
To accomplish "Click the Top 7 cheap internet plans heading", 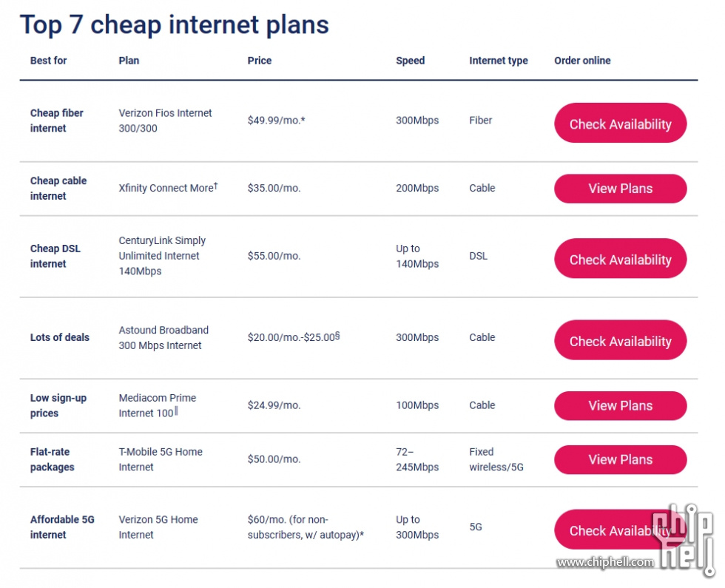I will point(175,24).
